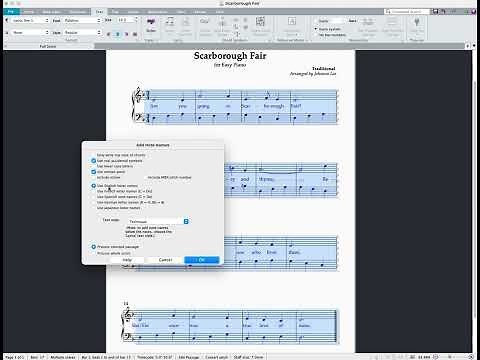Click 'Edit Passage' in the status bar
Viewport: 480px width, 360px height.
[189, 357]
